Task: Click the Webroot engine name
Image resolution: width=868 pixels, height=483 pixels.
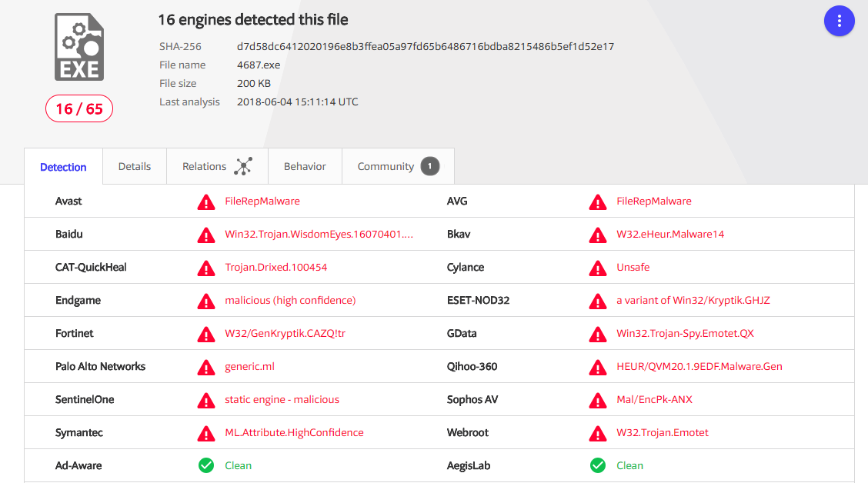Action: point(468,433)
